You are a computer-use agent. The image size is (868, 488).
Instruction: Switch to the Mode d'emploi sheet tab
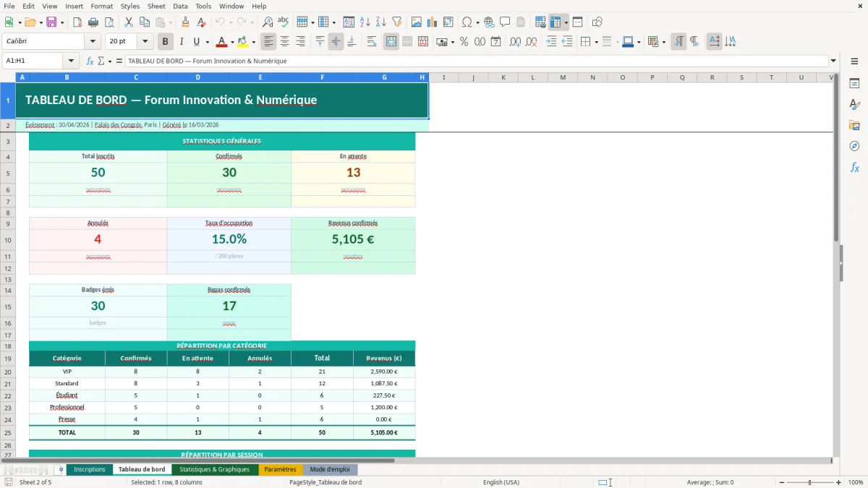pyautogui.click(x=330, y=470)
